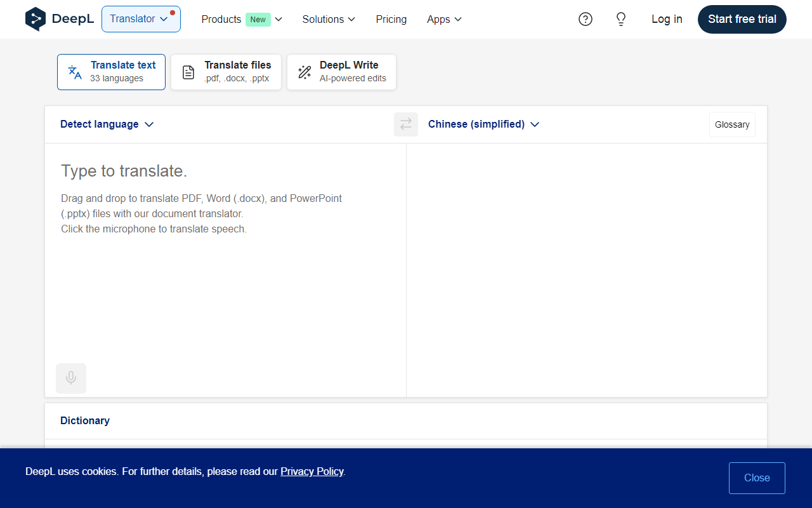
Task: Click the Translate files document icon
Action: [x=188, y=72]
